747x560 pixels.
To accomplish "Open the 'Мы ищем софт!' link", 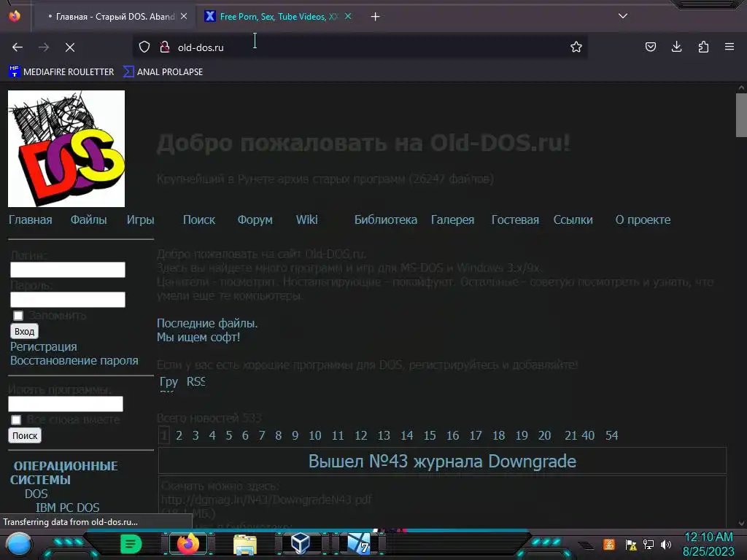I will click(x=198, y=337).
